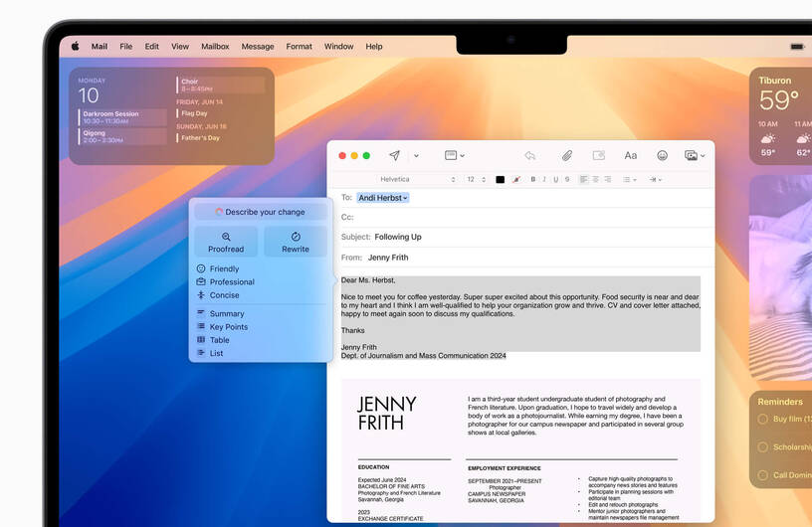Open the View menu
The height and width of the screenshot is (527, 812).
click(180, 46)
